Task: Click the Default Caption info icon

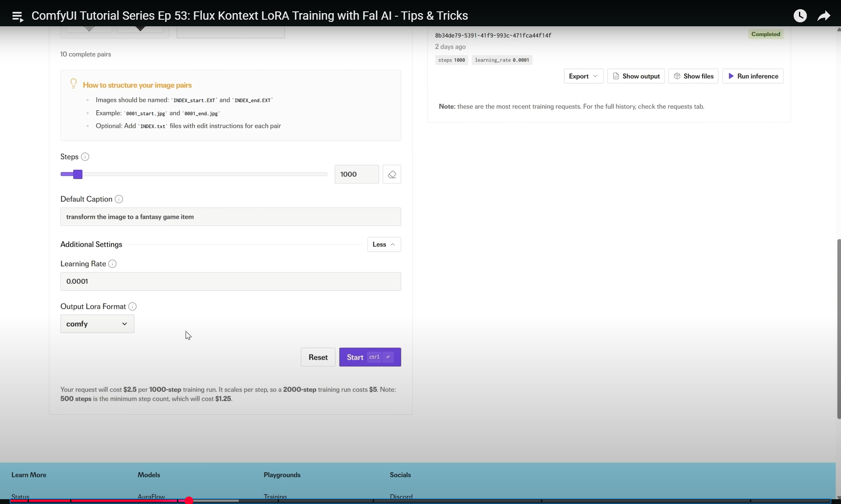Action: [x=119, y=199]
